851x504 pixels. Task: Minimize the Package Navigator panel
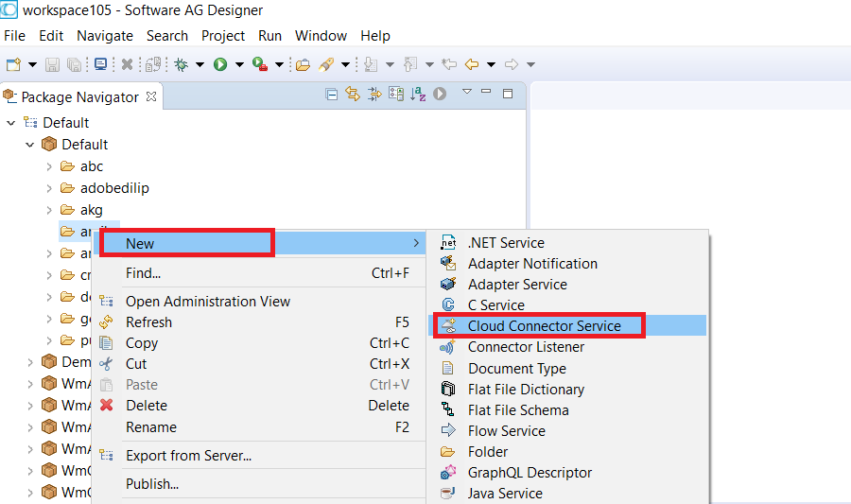pos(486,91)
